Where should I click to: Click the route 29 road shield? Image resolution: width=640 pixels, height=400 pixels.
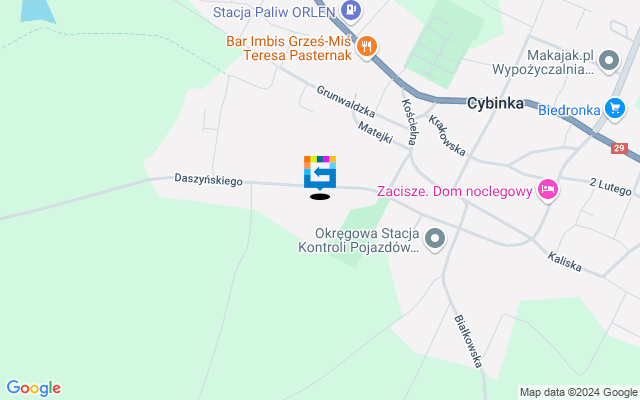pos(619,148)
